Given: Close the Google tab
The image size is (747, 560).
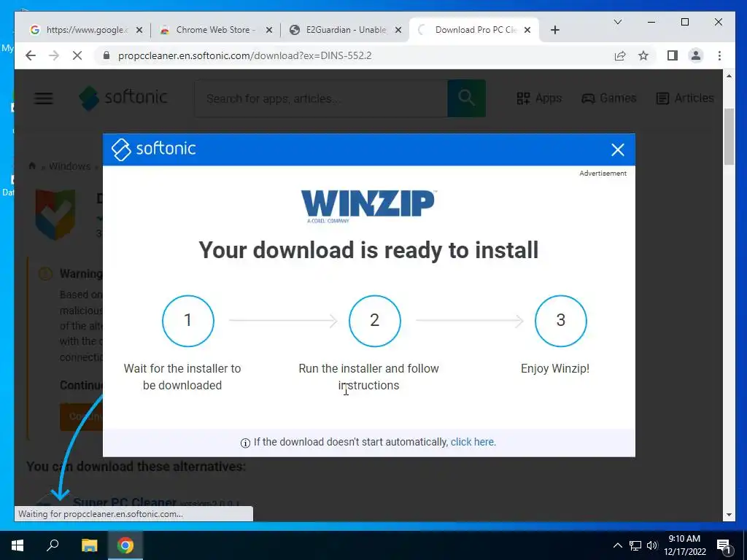Looking at the screenshot, I should click(139, 30).
